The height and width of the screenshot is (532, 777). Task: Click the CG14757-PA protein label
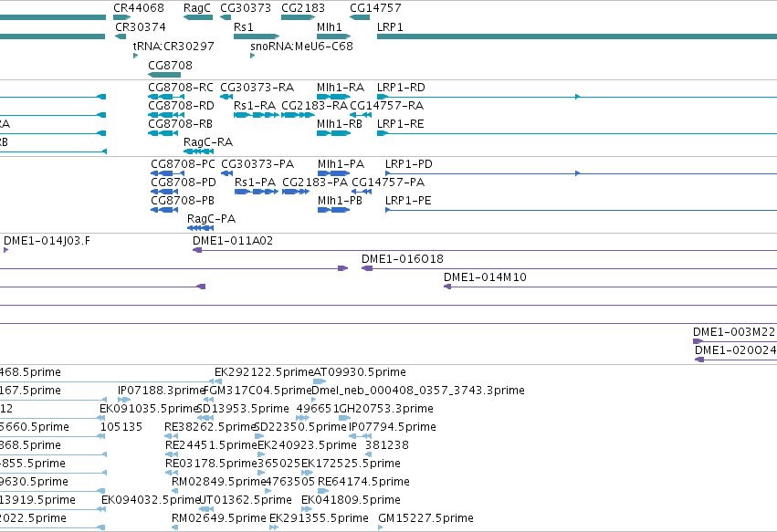click(x=388, y=183)
